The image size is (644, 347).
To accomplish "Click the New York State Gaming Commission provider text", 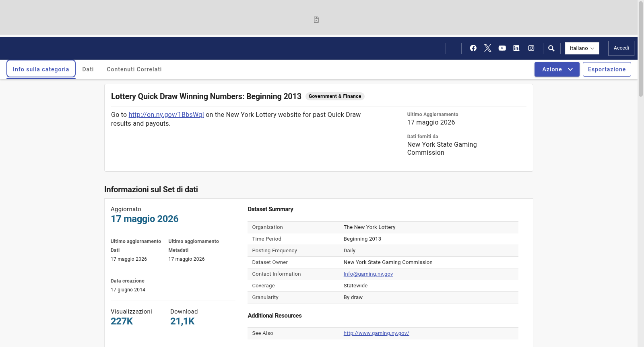I will (x=442, y=148).
